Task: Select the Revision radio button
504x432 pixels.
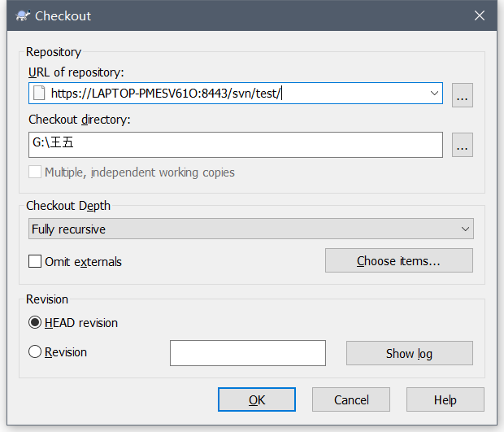Action: (x=35, y=351)
